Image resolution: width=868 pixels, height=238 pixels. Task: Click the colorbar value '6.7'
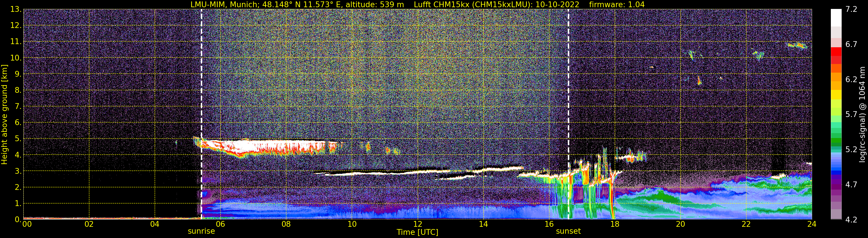click(x=851, y=44)
